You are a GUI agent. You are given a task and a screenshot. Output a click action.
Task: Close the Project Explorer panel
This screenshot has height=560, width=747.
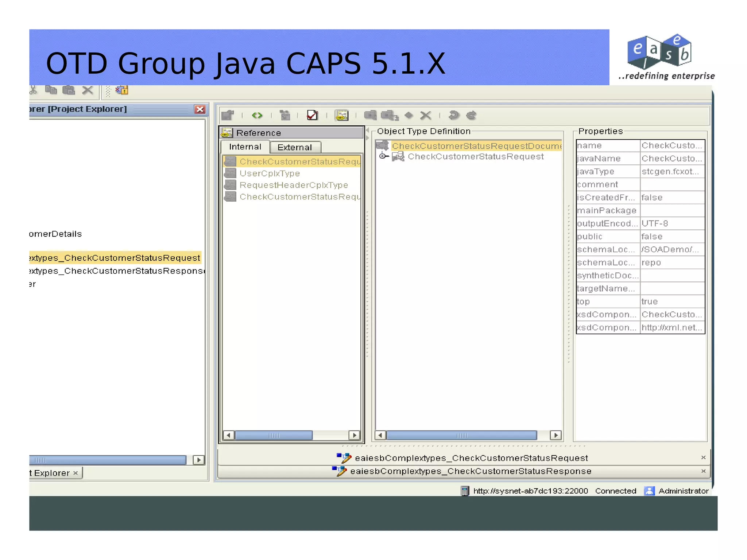coord(200,109)
